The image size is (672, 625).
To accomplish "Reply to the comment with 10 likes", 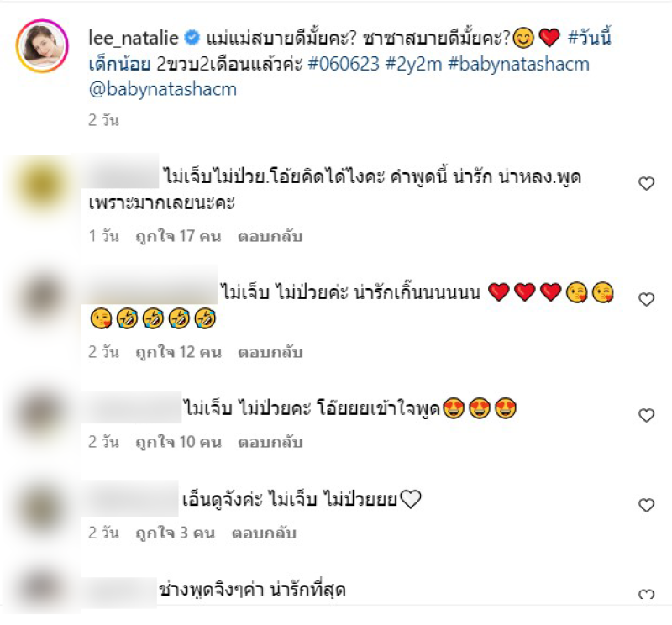I will [270, 442].
